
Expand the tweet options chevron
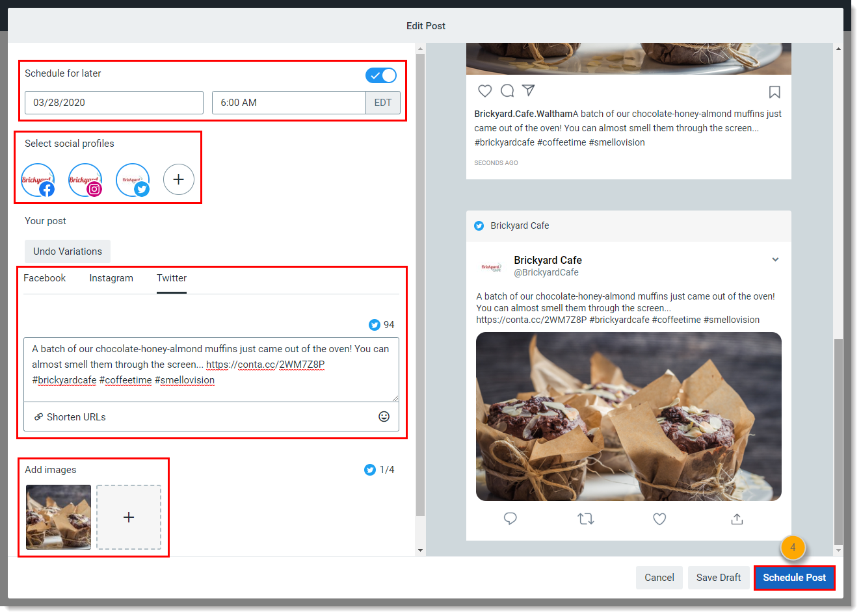coord(775,260)
